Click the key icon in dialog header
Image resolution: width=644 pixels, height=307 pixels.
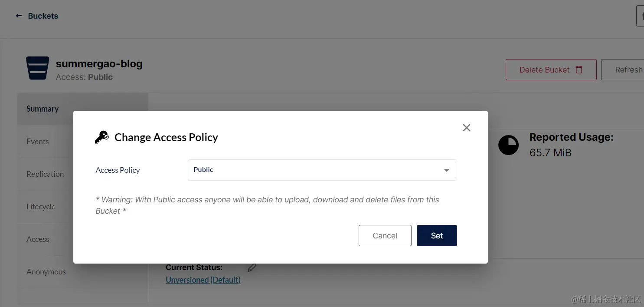coord(102,137)
